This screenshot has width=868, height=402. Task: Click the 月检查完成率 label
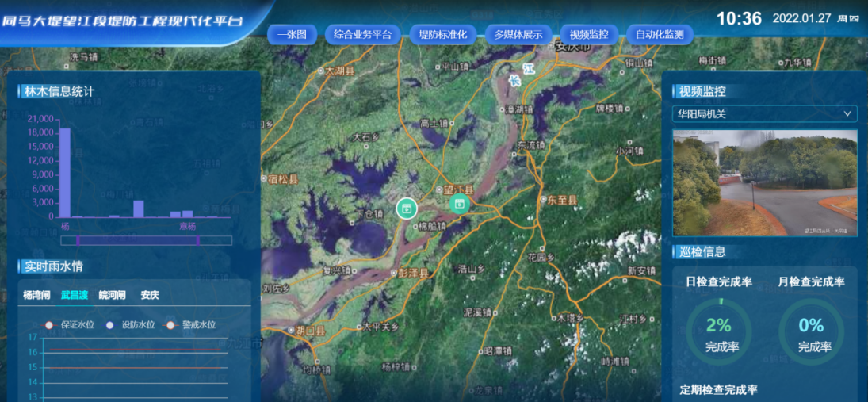click(x=811, y=281)
